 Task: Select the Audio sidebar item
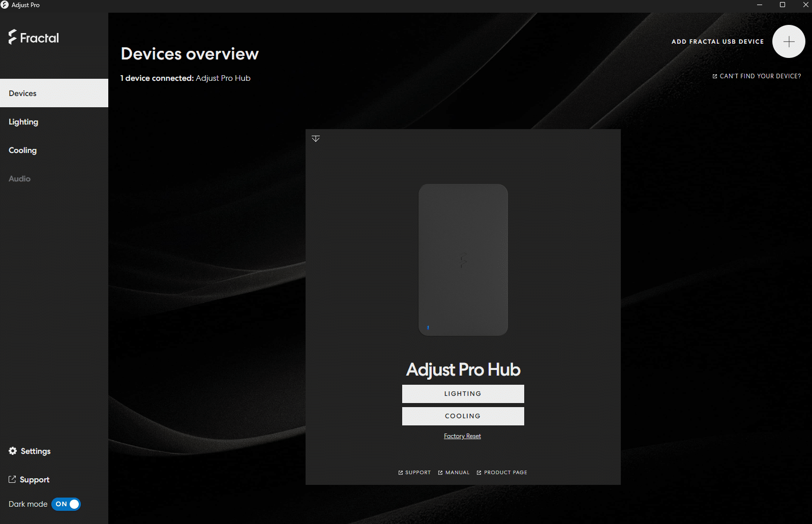(x=20, y=179)
